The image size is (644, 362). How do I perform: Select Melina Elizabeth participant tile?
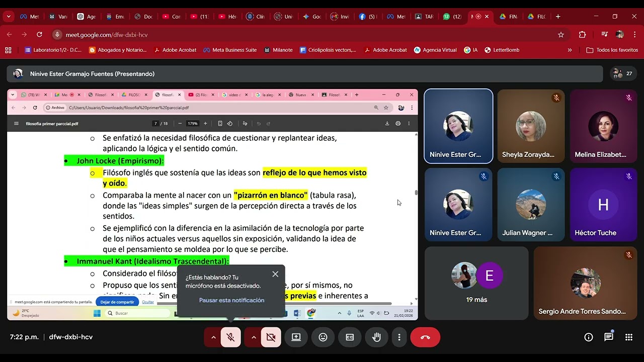pos(603,126)
